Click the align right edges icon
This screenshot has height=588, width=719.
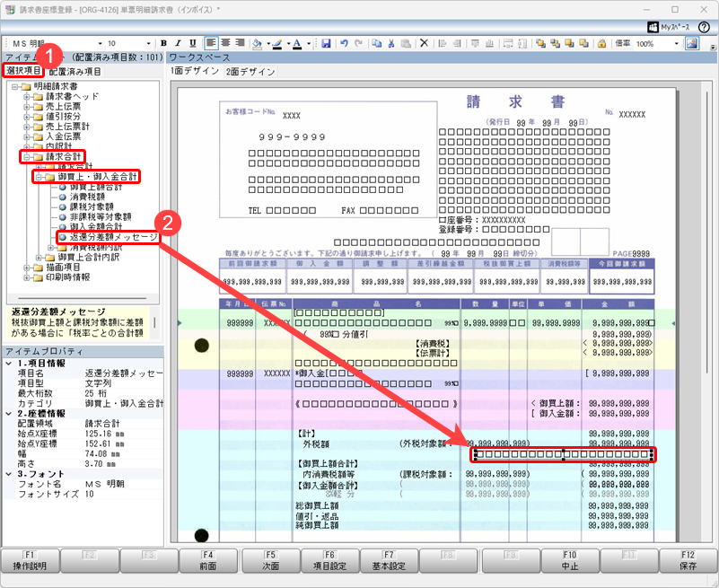pyautogui.click(x=457, y=44)
